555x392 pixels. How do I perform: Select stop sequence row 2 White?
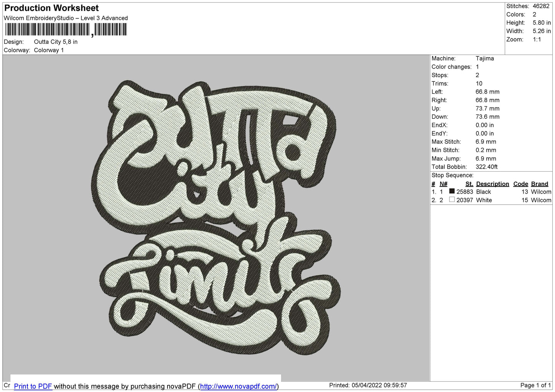491,200
